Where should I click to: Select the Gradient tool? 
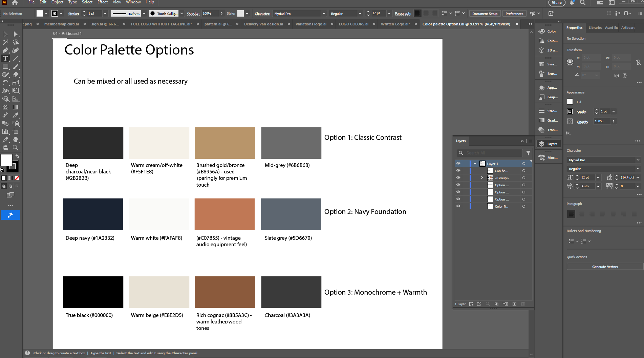(16, 107)
